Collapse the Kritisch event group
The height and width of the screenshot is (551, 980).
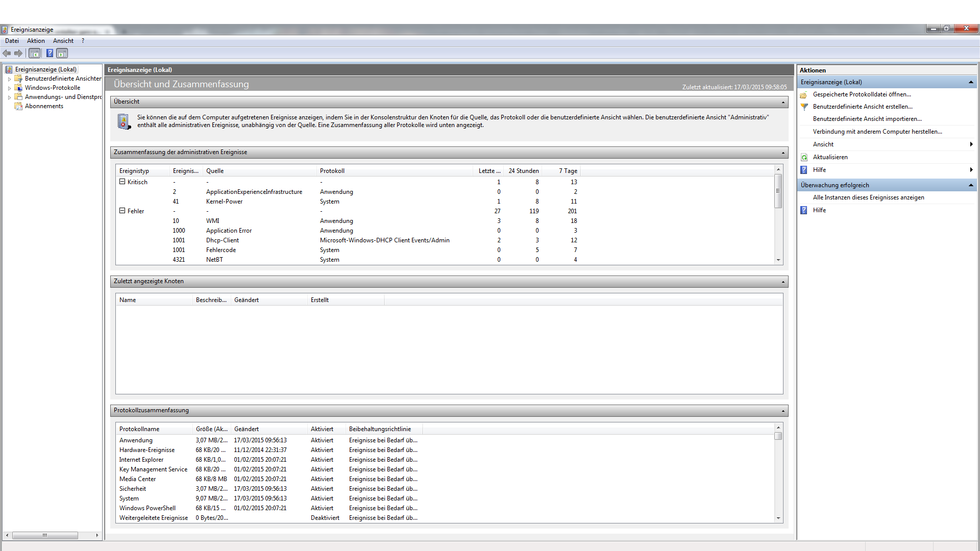click(x=122, y=182)
